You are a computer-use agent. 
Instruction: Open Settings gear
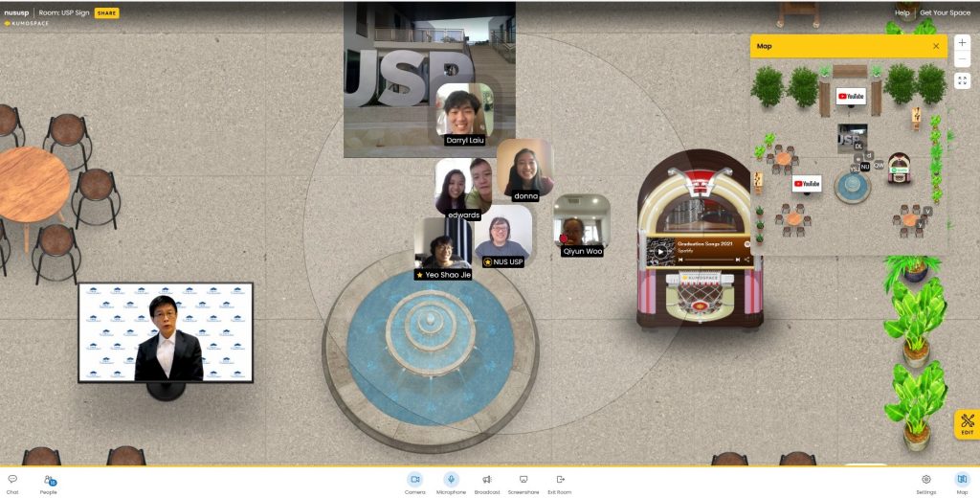[925, 482]
